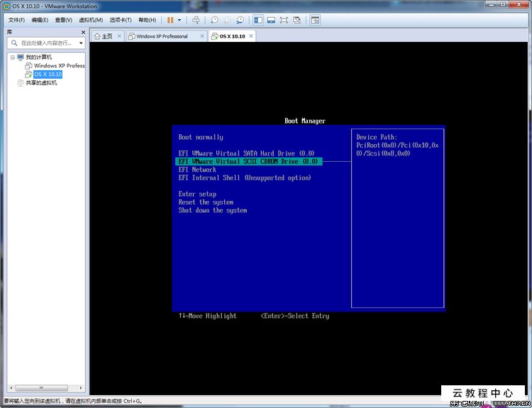
Task: Click the search magnifier icon in library
Action: click(x=14, y=43)
